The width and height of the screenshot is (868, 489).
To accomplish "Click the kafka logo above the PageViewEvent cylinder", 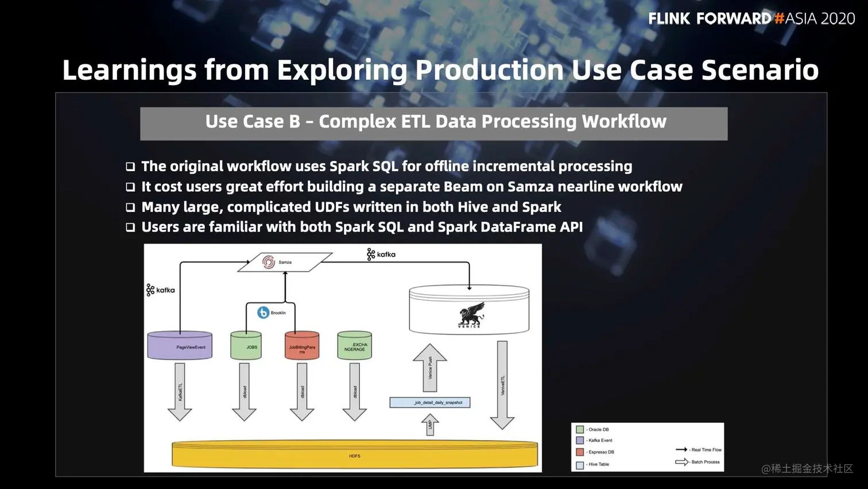I will point(161,290).
